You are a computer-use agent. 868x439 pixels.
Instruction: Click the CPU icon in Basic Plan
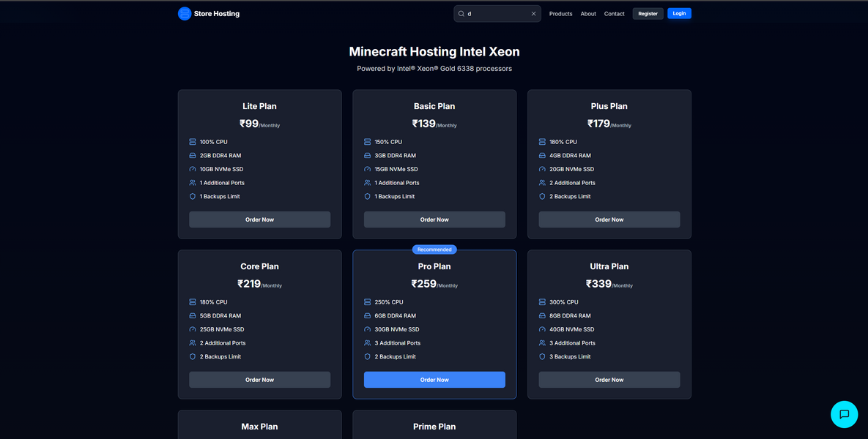tap(368, 142)
